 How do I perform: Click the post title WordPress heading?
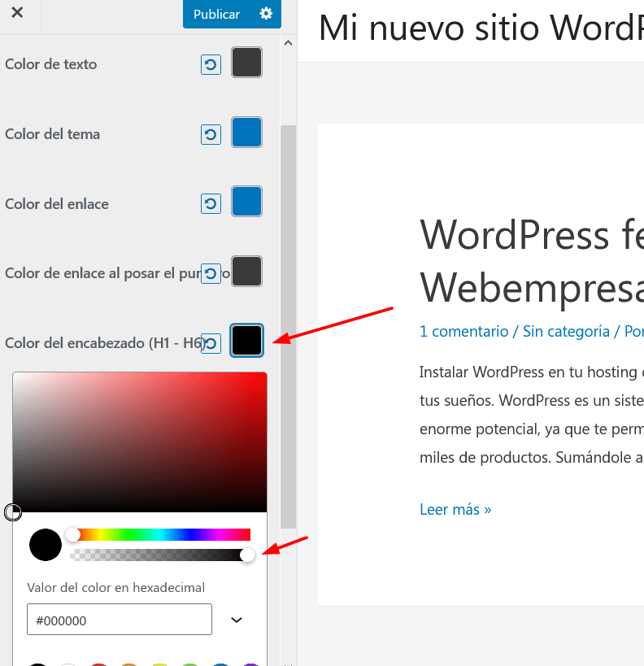(532, 261)
